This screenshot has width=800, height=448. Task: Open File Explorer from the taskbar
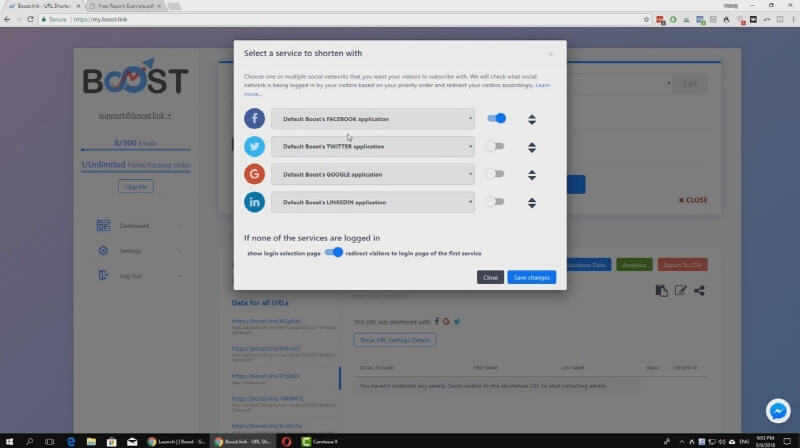pyautogui.click(x=91, y=441)
